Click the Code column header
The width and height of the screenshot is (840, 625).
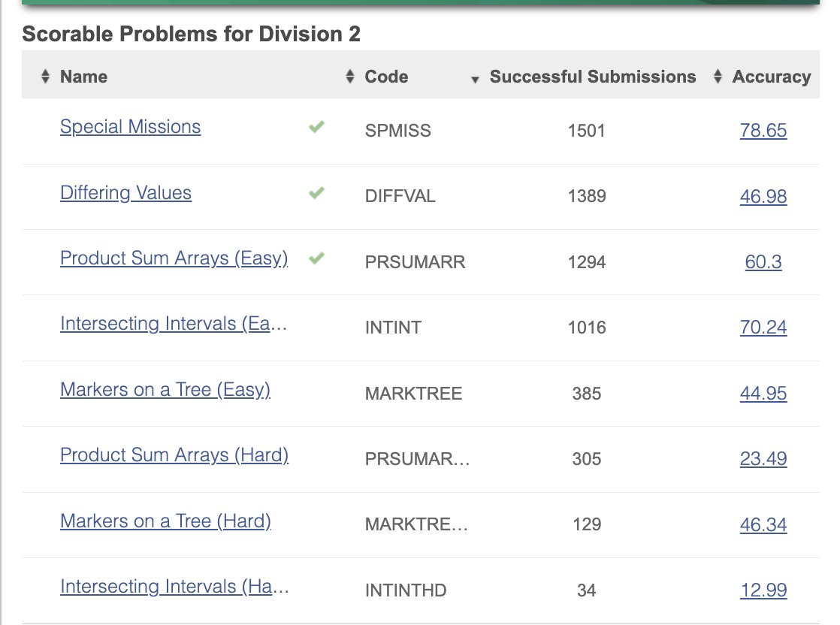coord(386,77)
